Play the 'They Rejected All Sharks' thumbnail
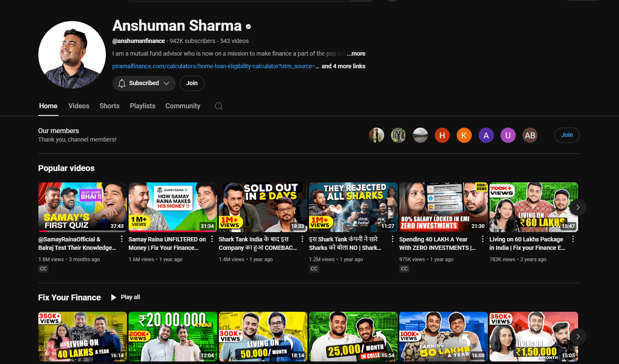This screenshot has width=619, height=364. (353, 207)
